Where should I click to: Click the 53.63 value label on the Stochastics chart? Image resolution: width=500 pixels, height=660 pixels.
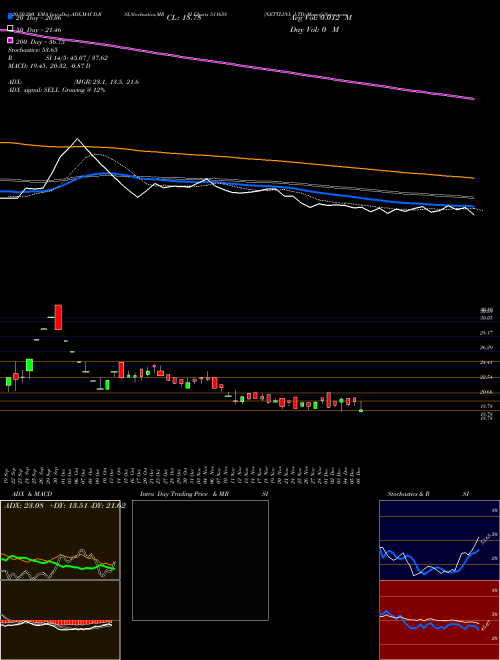[x=484, y=539]
